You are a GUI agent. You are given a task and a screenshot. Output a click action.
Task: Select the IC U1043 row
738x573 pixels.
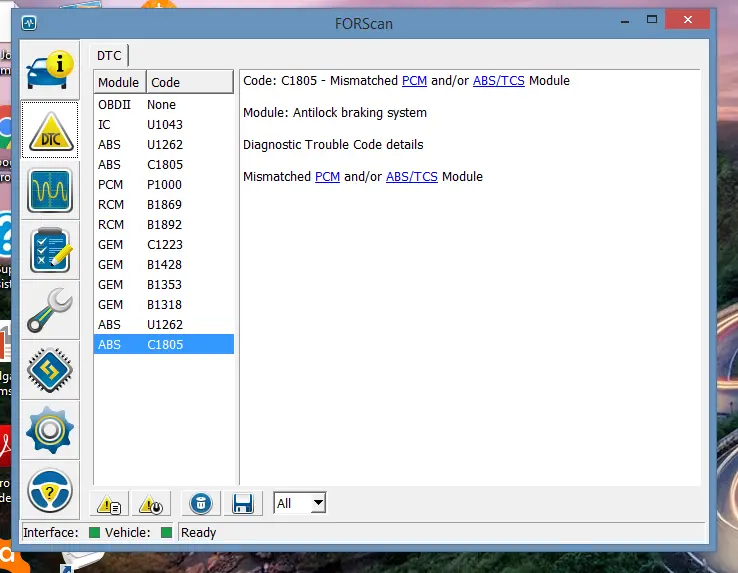coord(164,124)
